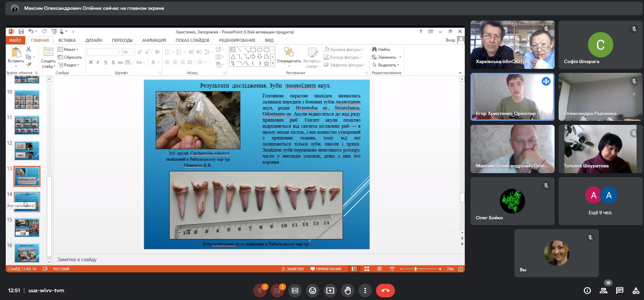
Task: Click the raise hand icon
Action: (348, 291)
